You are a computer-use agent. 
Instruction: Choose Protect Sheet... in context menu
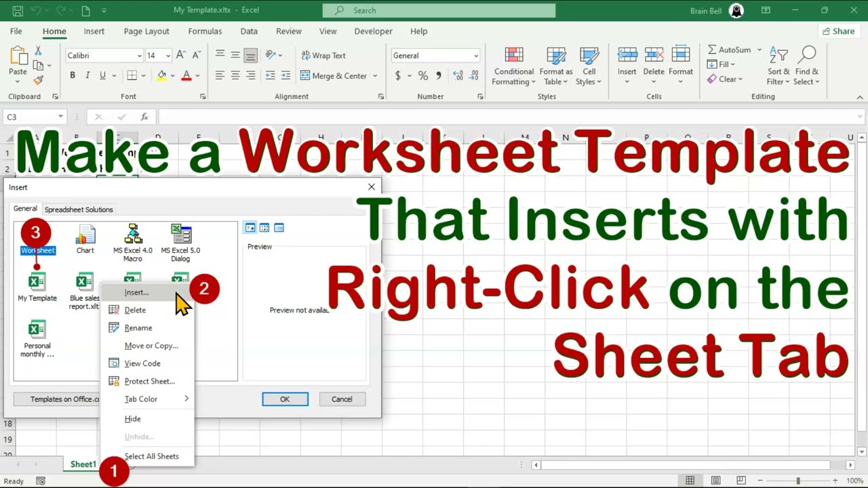pos(147,381)
